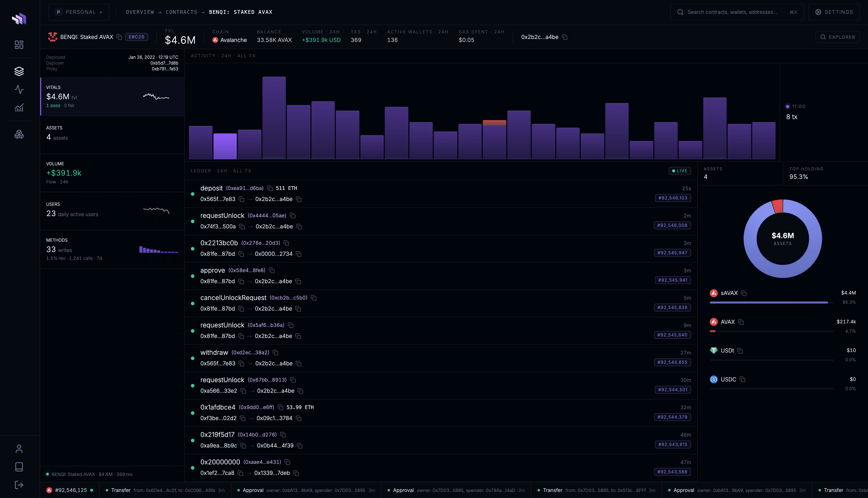868x498 pixels.
Task: Open the dashboard grid icon in sidebar
Action: pos(19,45)
